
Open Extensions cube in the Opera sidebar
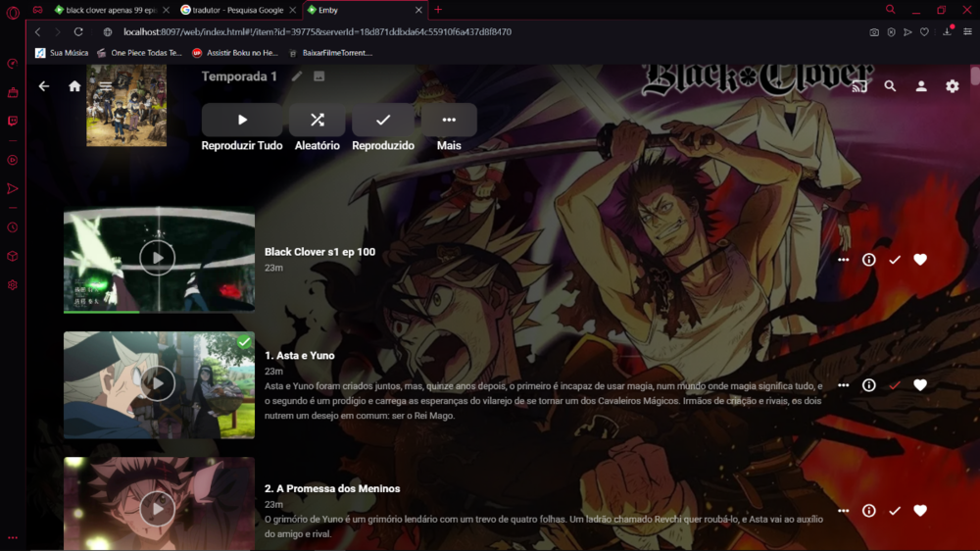tap(13, 257)
